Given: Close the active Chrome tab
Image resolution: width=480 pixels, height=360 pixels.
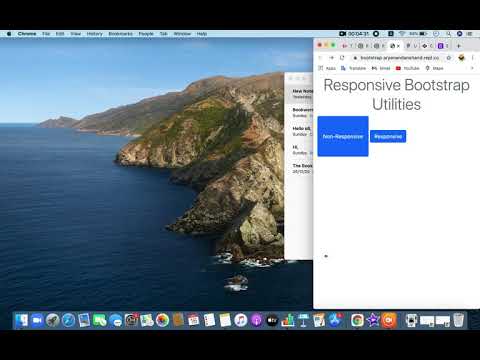Looking at the screenshot, I should [398, 46].
